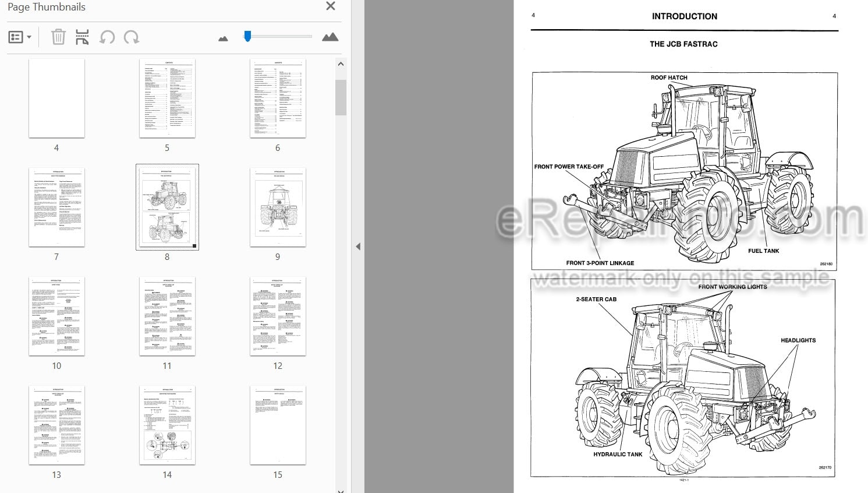
Task: Click figure number 262180
Action: point(826,264)
